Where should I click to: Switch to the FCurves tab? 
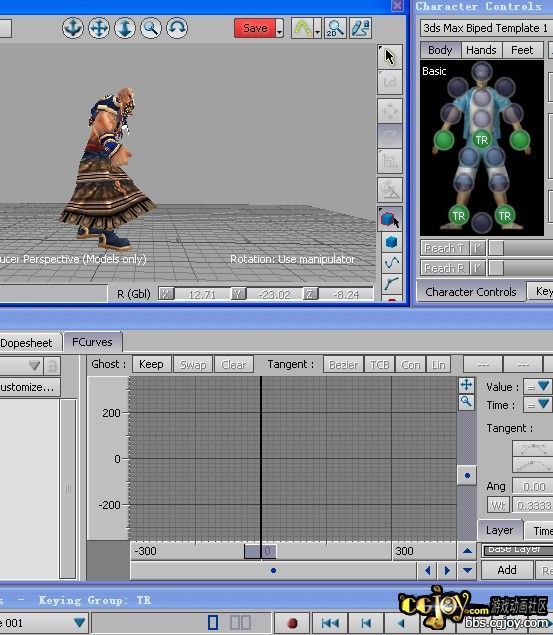[x=92, y=342]
